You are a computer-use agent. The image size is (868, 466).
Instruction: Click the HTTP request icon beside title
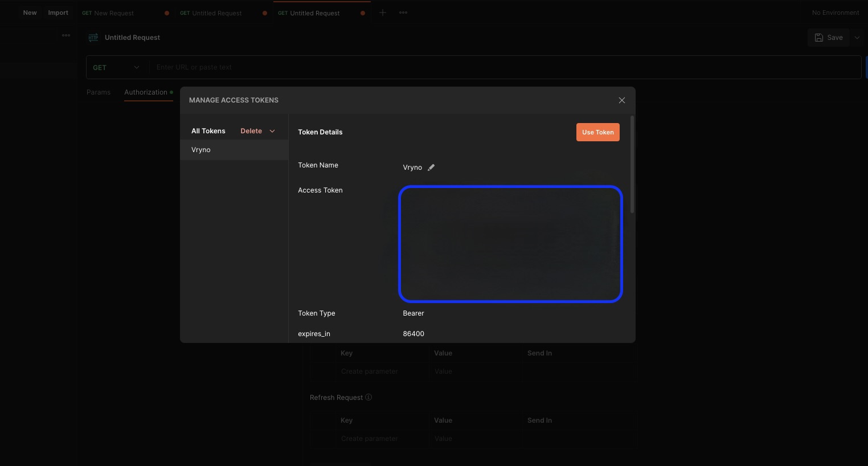93,38
